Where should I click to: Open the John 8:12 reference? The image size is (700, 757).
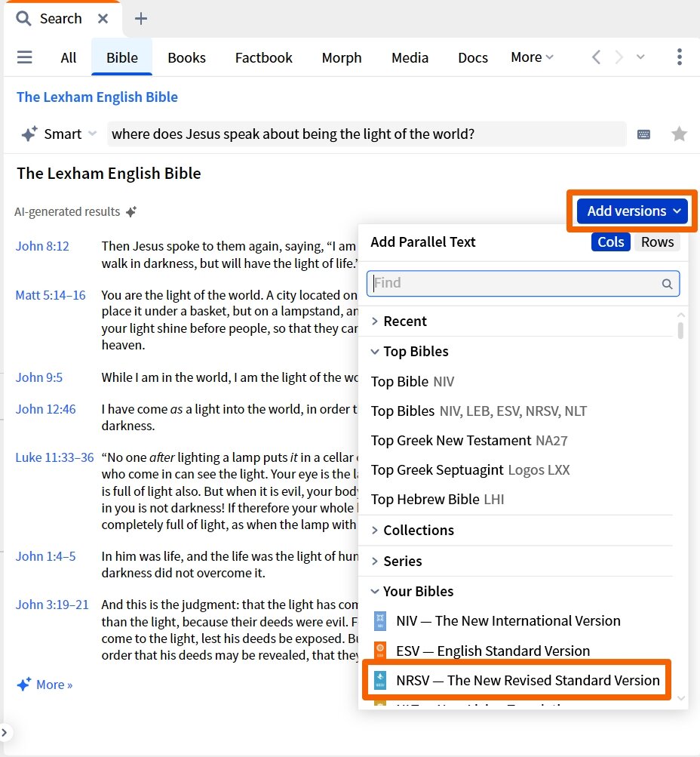click(42, 246)
